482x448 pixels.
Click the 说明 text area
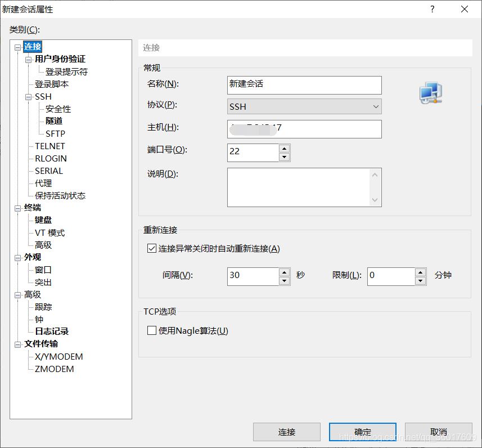(299, 187)
